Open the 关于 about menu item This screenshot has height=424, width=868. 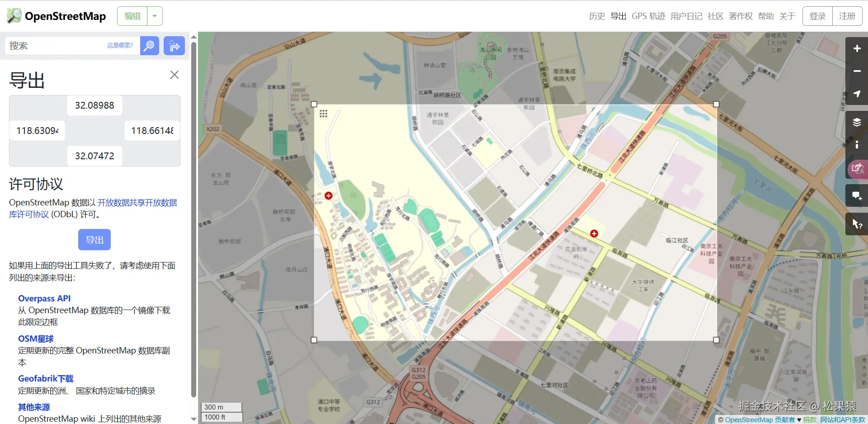tap(787, 16)
